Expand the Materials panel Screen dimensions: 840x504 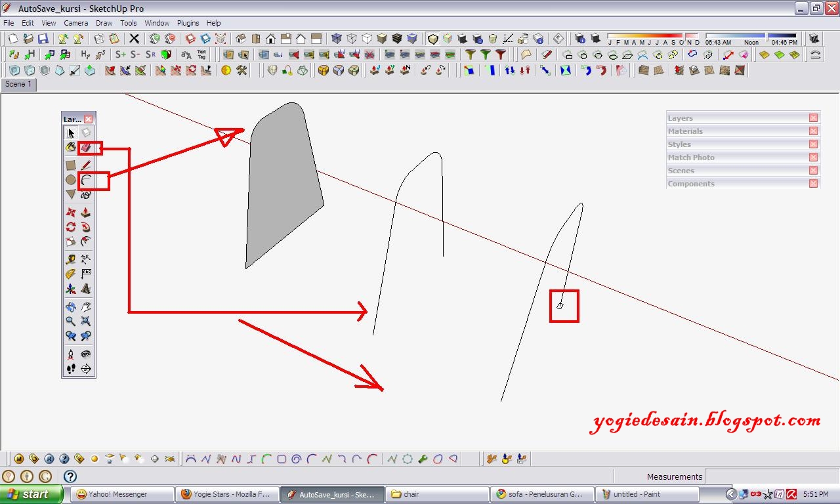click(722, 131)
